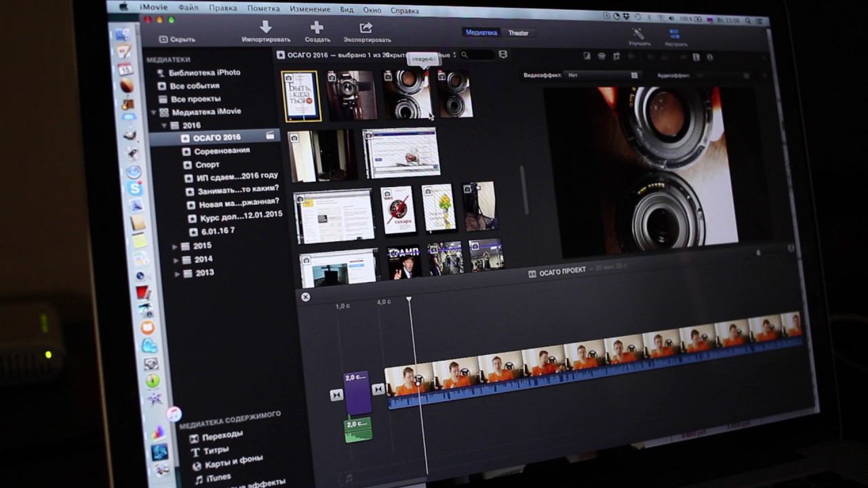
Task: Click the clip filter icon next to search
Action: 502,54
